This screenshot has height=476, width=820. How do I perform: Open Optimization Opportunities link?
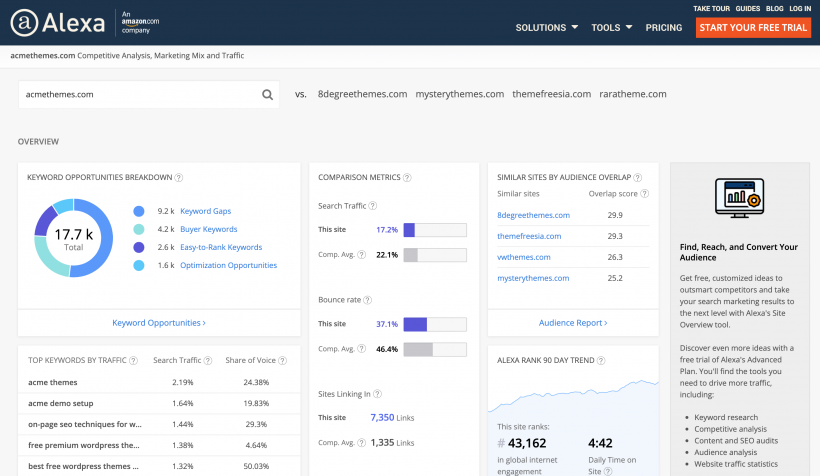coord(229,266)
